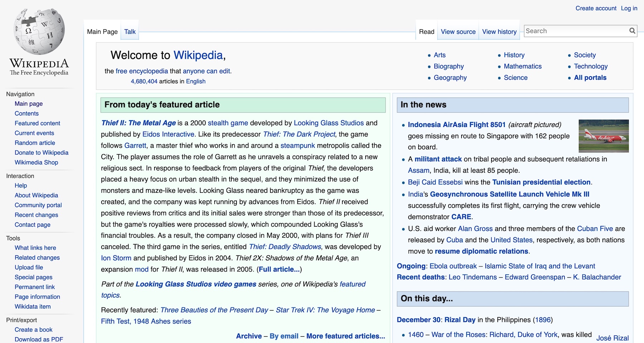Click the Upload file link

click(x=29, y=268)
